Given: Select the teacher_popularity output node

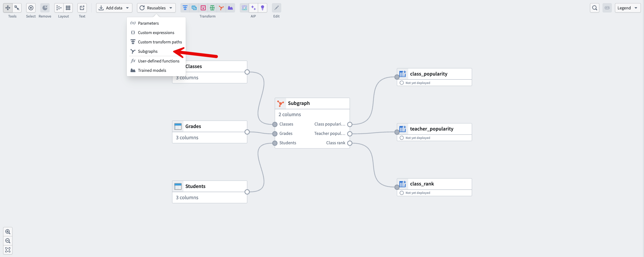Looking at the screenshot, I should pyautogui.click(x=434, y=132).
